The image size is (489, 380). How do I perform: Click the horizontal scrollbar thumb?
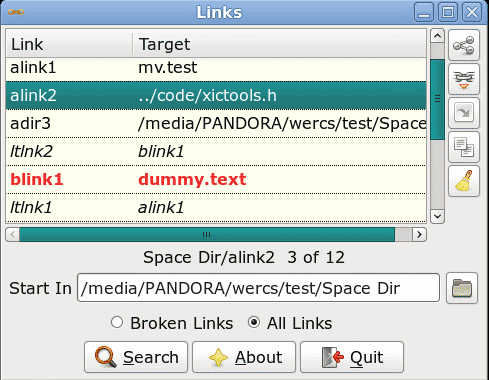(x=207, y=235)
